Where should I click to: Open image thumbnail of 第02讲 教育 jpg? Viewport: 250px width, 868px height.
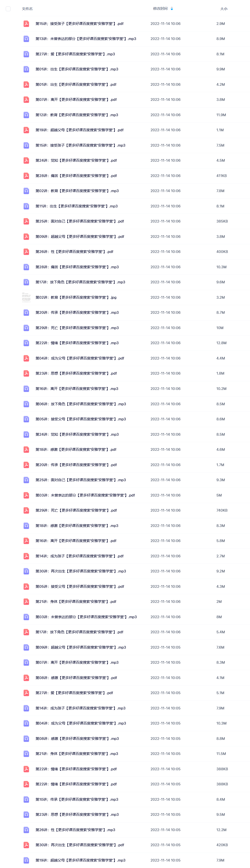tap(26, 297)
